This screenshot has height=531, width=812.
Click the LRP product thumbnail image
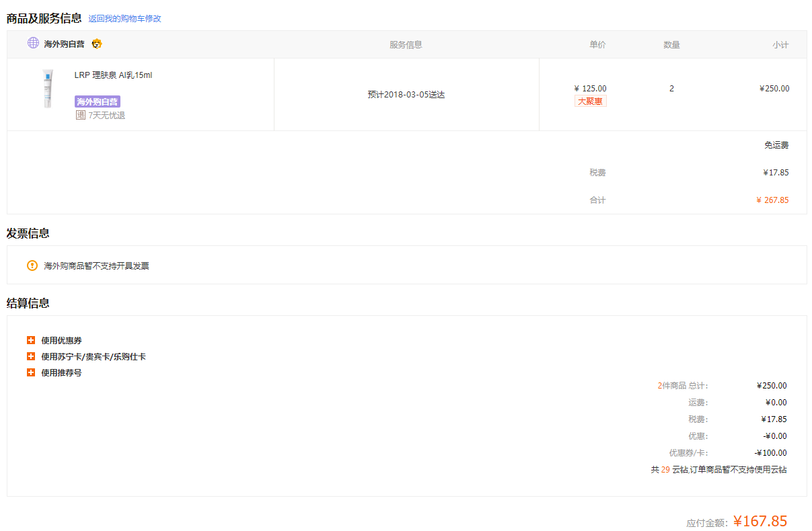tap(47, 89)
